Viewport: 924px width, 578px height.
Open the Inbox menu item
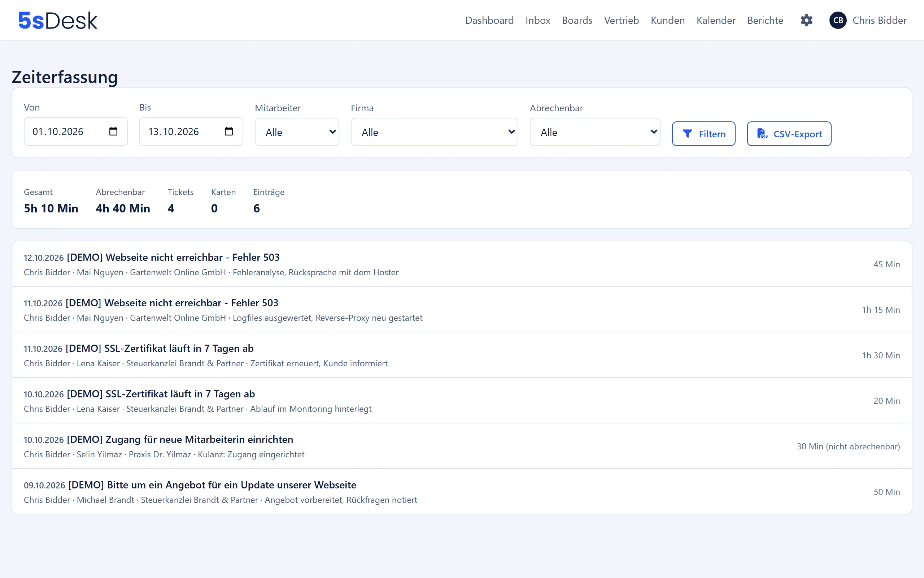point(537,20)
